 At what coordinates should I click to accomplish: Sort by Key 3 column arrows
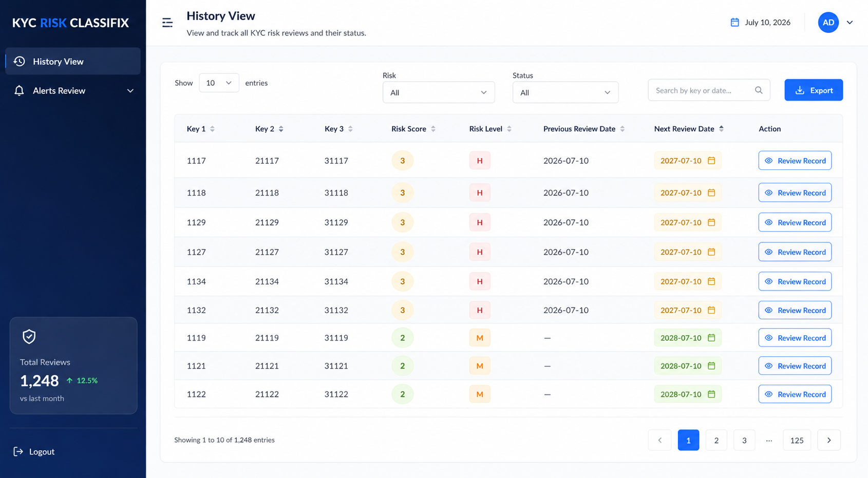(x=350, y=129)
